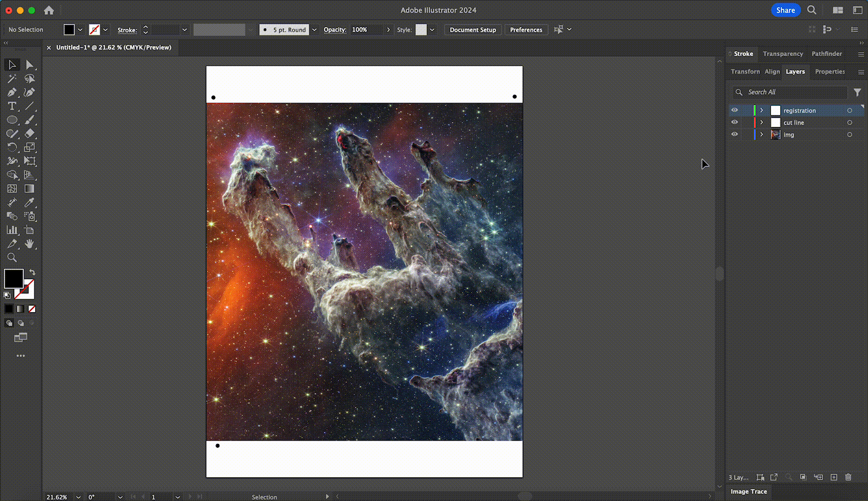Hide the registration layer

click(734, 110)
